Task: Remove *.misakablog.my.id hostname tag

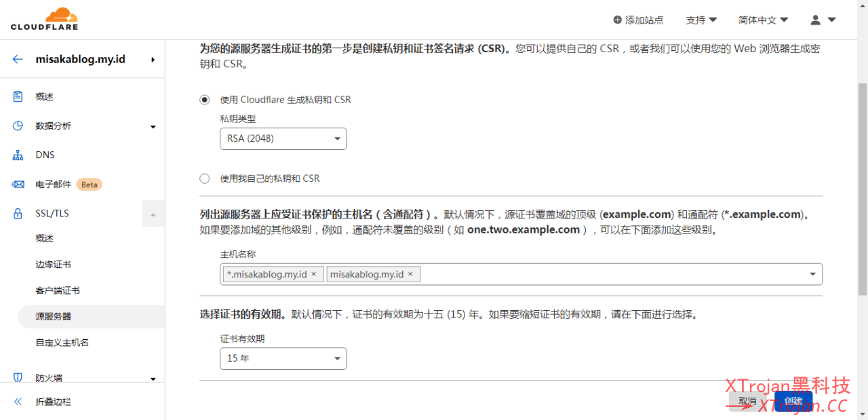Action: 313,274
